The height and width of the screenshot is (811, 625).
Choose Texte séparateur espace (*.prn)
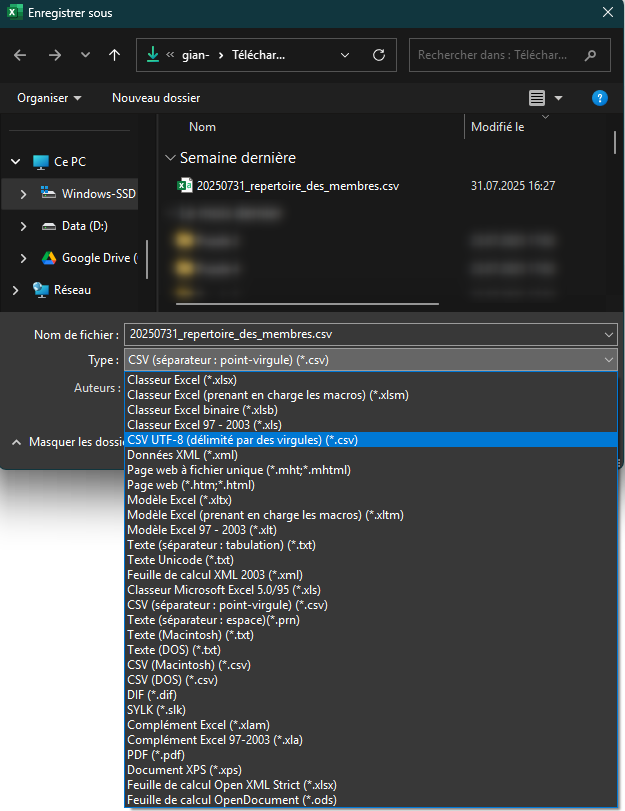pyautogui.click(x=370, y=620)
